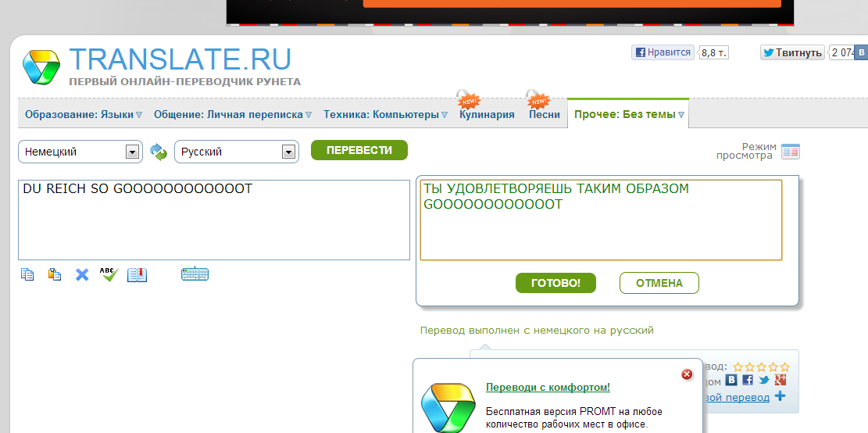Open the Общение: Личная переписка tab
This screenshot has width=868, height=433.
click(228, 115)
